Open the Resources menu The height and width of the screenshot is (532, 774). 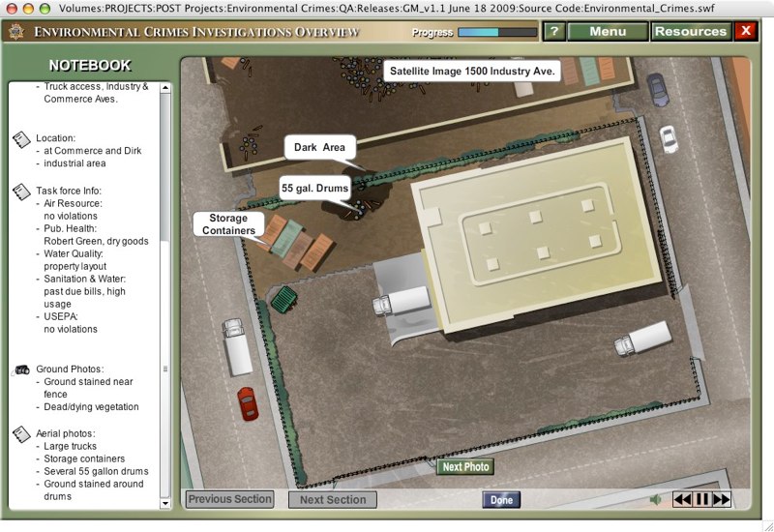tap(691, 31)
